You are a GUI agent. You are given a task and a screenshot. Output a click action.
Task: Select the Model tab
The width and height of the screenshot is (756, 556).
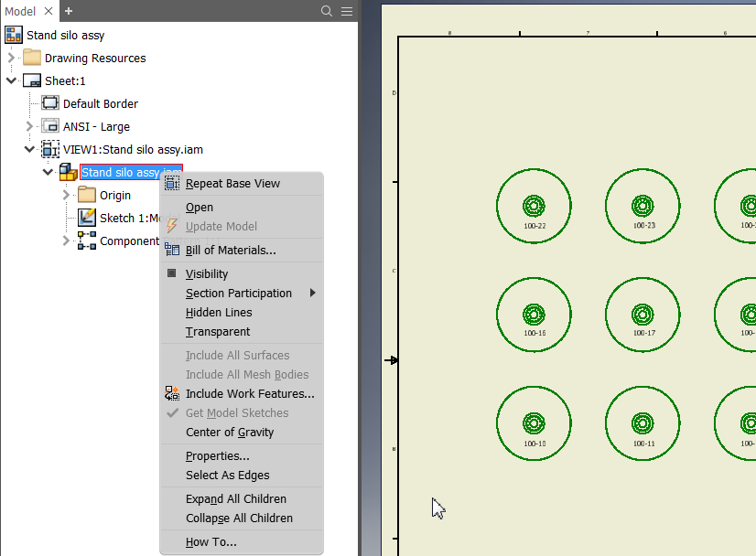(x=23, y=13)
